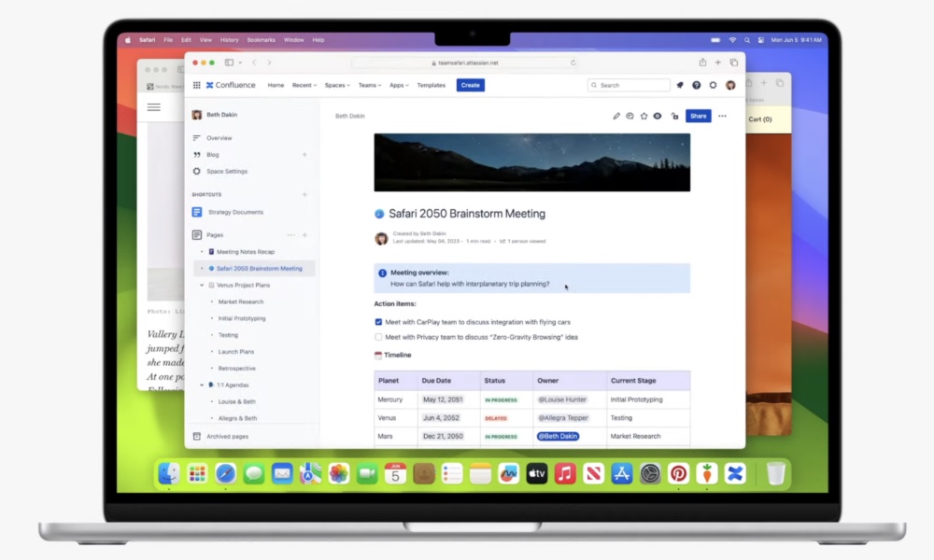The image size is (934, 560).
Task: Open the help question mark icon
Action: tap(697, 85)
